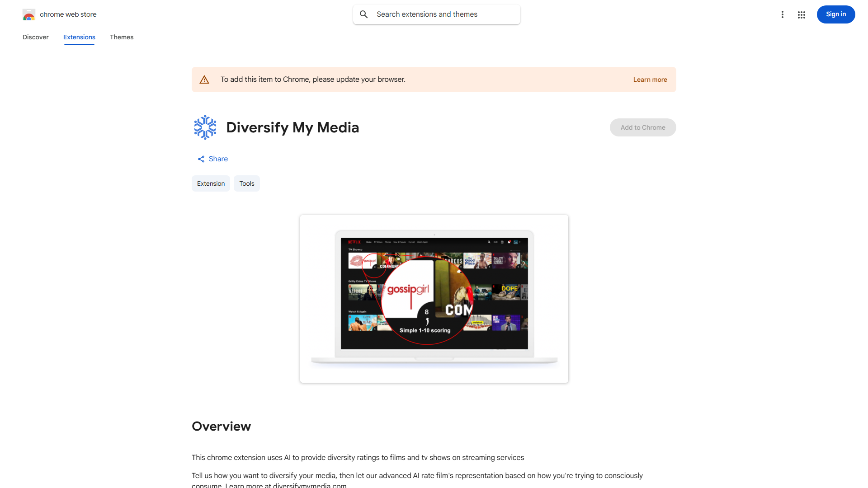This screenshot has height=488, width=868.
Task: Select the Extensions tab
Action: [x=79, y=37]
